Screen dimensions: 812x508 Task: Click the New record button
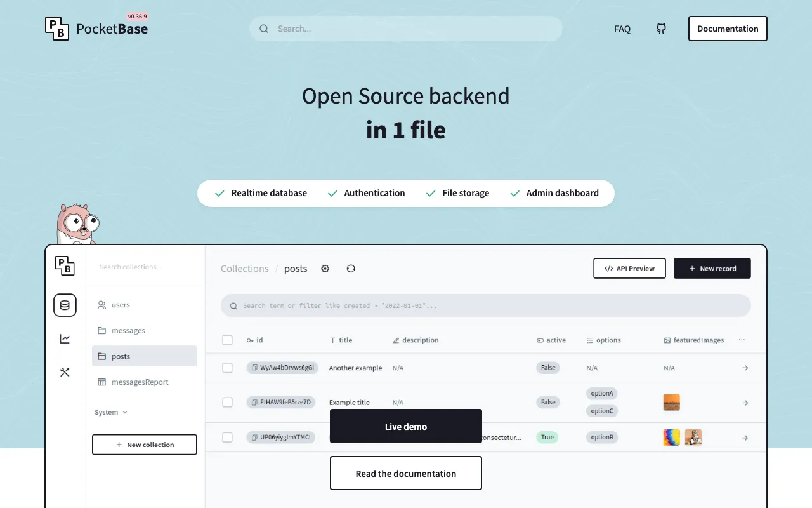pyautogui.click(x=712, y=268)
